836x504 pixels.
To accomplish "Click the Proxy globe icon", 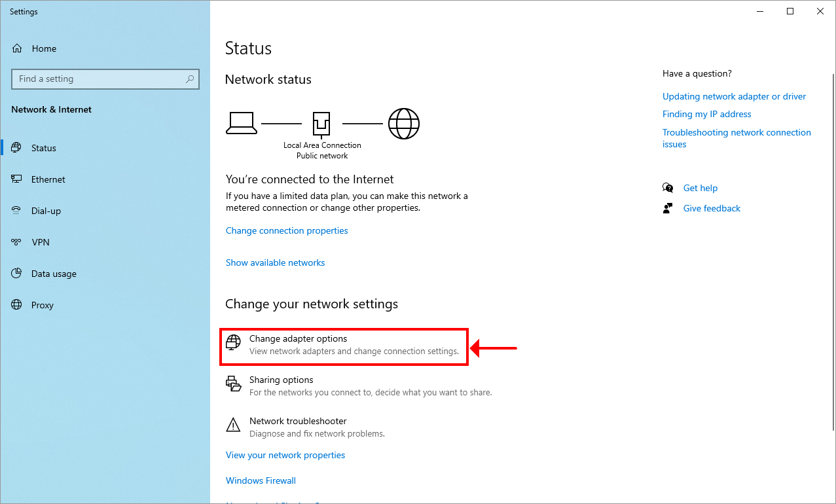I will (17, 305).
